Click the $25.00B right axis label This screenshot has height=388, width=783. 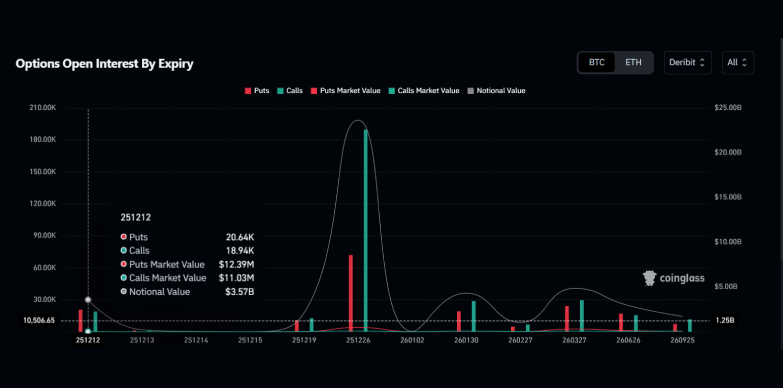point(729,107)
